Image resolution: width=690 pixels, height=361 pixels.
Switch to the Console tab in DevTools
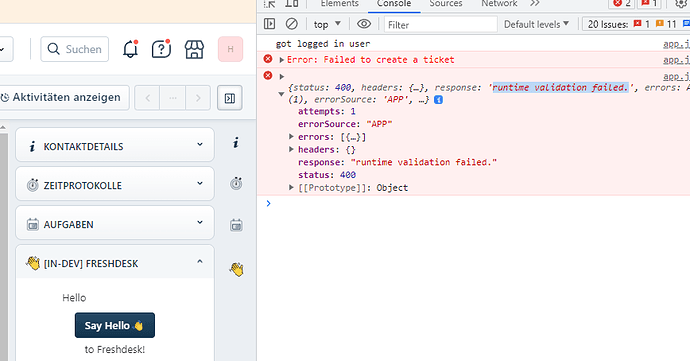point(394,4)
